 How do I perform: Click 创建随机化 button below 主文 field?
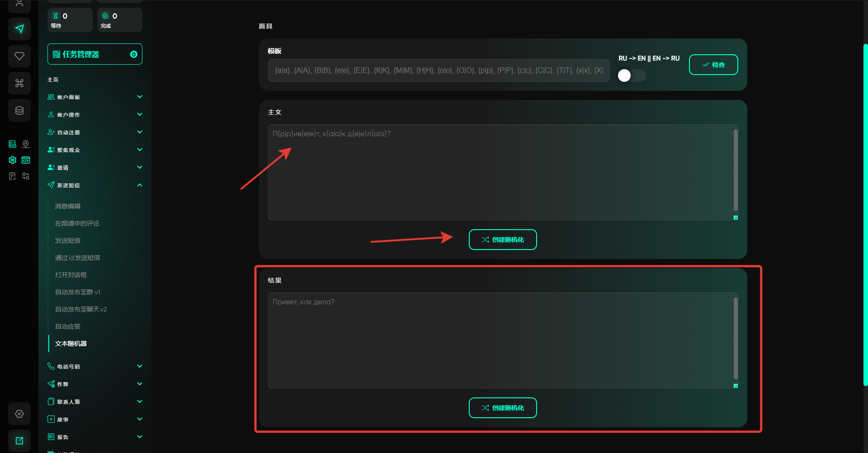tap(502, 240)
